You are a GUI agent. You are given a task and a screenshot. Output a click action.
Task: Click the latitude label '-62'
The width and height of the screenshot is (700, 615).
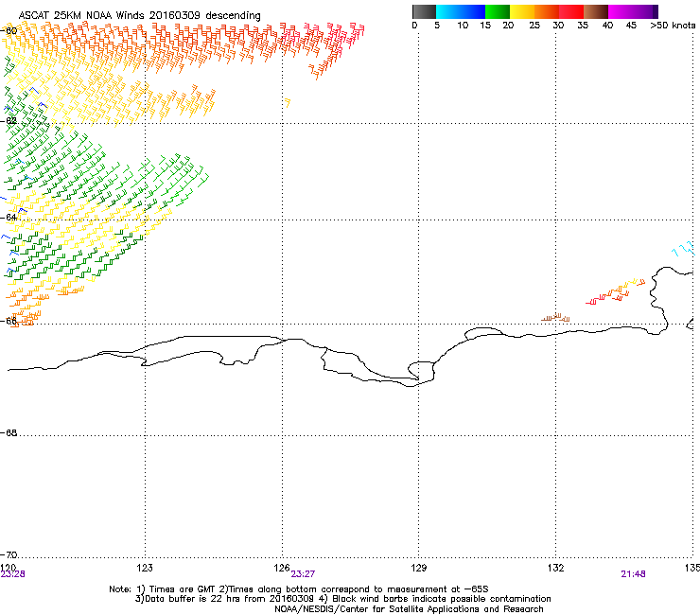(9, 120)
